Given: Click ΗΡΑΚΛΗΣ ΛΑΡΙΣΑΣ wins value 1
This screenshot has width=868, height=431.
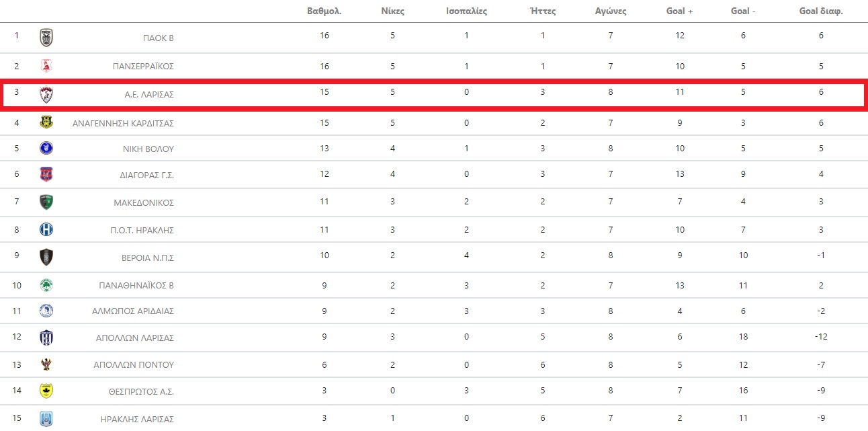Looking at the screenshot, I should 393,418.
